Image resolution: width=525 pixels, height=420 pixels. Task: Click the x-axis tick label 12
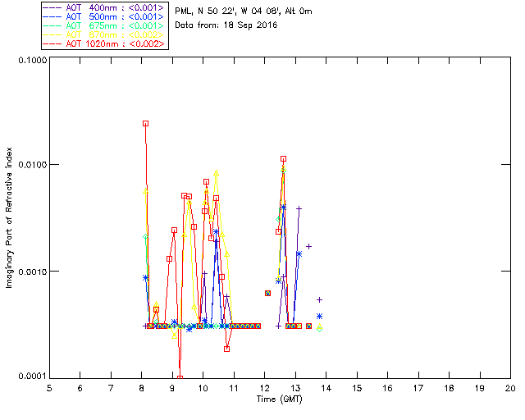click(x=264, y=388)
